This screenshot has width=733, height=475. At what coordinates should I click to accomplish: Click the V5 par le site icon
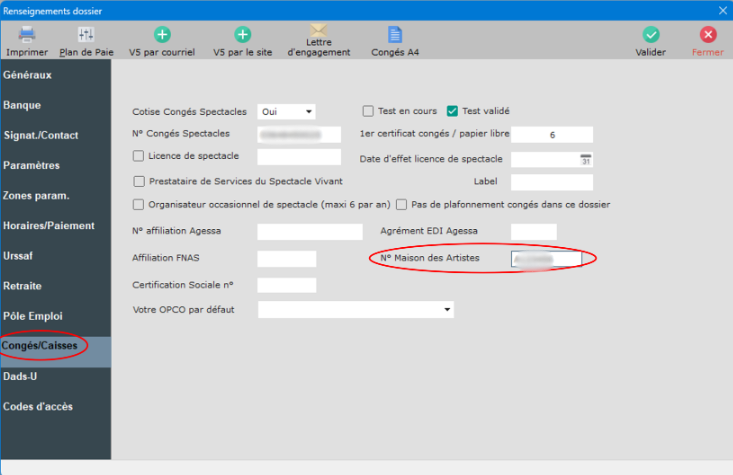[x=241, y=35]
